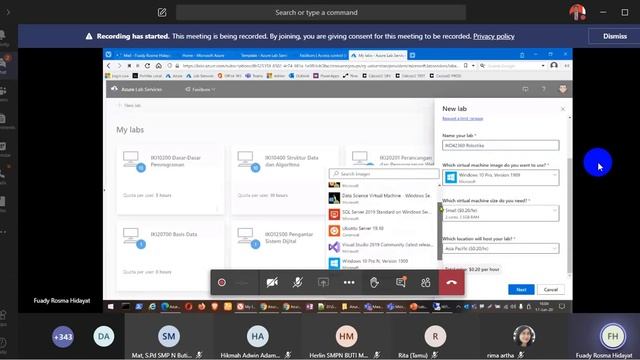Select participant R, Rita (Tamu)
This screenshot has height=360, width=640.
435,337
